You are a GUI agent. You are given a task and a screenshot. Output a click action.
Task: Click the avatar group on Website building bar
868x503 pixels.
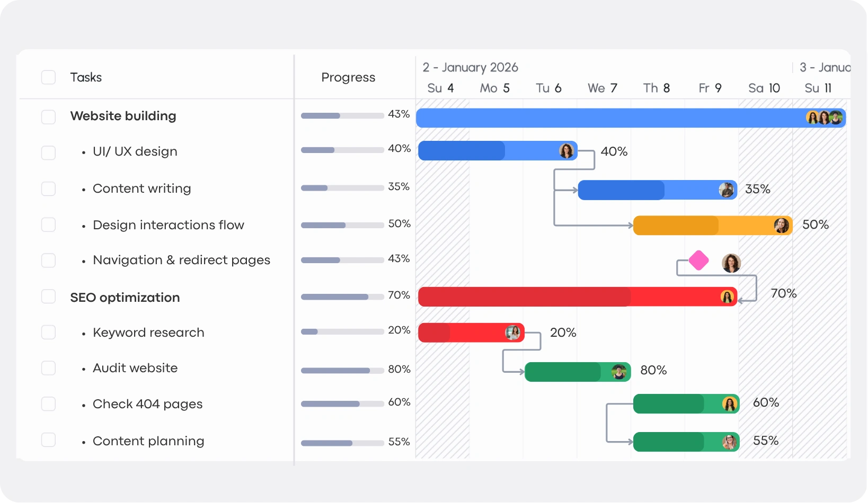[x=824, y=118]
